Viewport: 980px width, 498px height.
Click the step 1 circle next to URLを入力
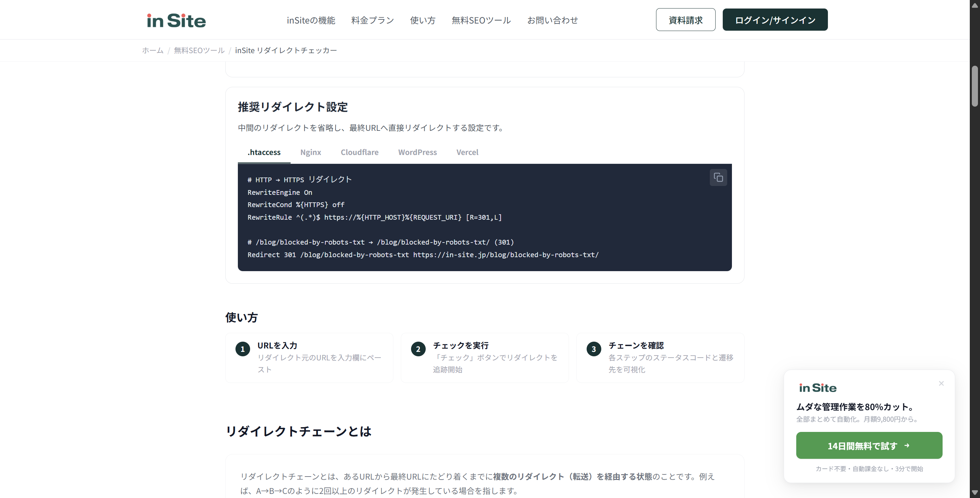click(242, 349)
